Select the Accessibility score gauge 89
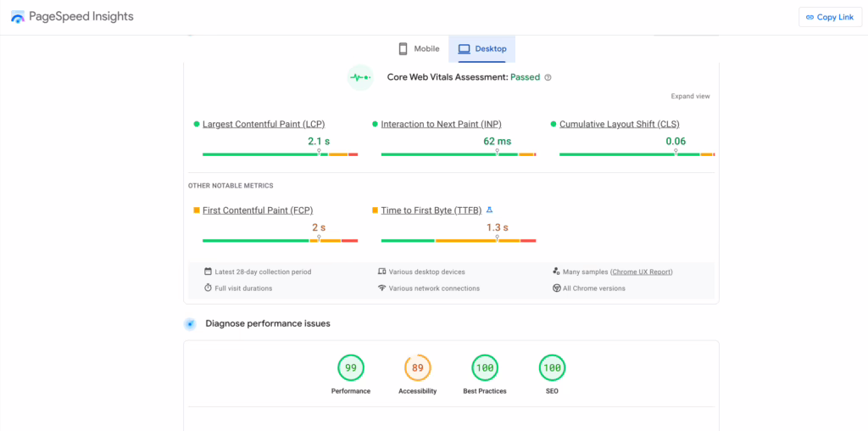 coord(418,368)
